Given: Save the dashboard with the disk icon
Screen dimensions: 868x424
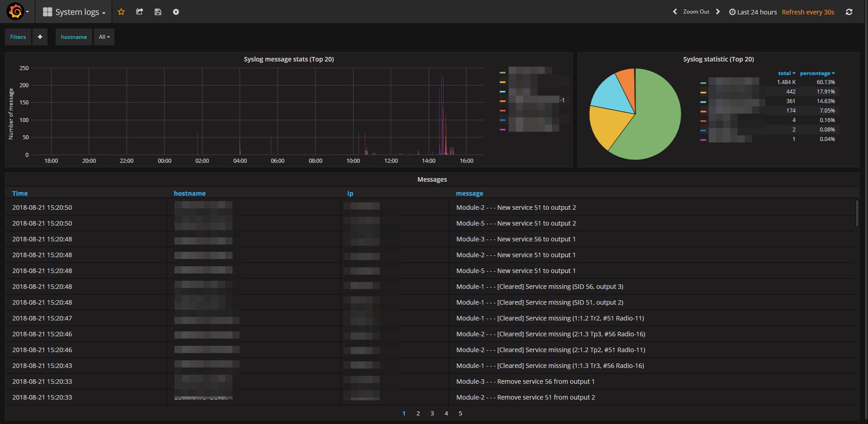Looking at the screenshot, I should [x=158, y=12].
